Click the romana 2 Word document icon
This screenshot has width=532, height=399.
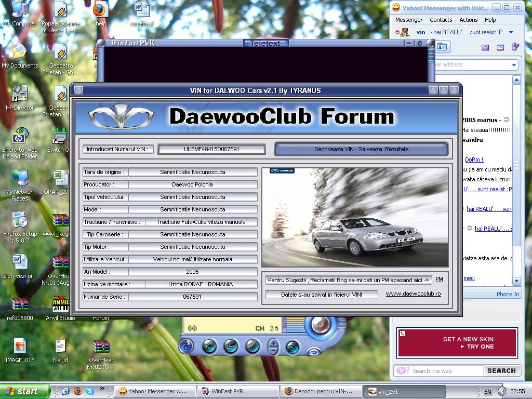click(x=141, y=14)
